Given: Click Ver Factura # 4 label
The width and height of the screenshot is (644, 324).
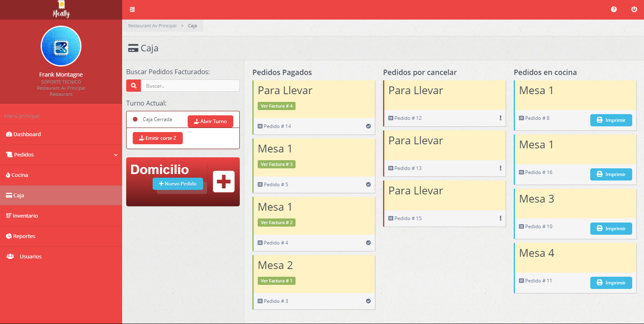Looking at the screenshot, I should 276,106.
